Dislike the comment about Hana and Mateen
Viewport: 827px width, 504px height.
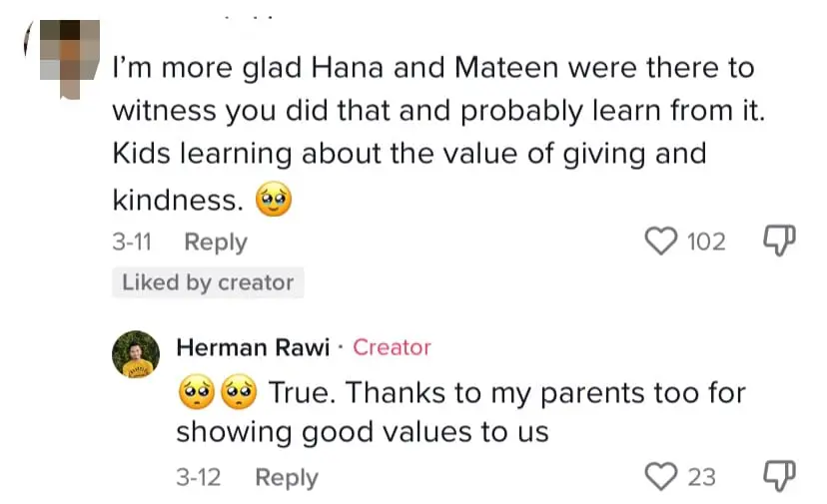(x=778, y=242)
